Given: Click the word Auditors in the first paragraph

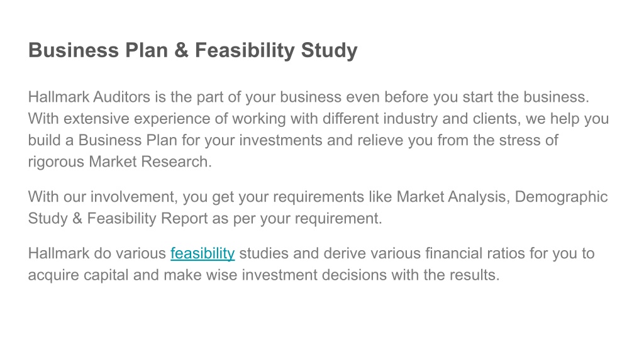Looking at the screenshot, I should tap(121, 97).
